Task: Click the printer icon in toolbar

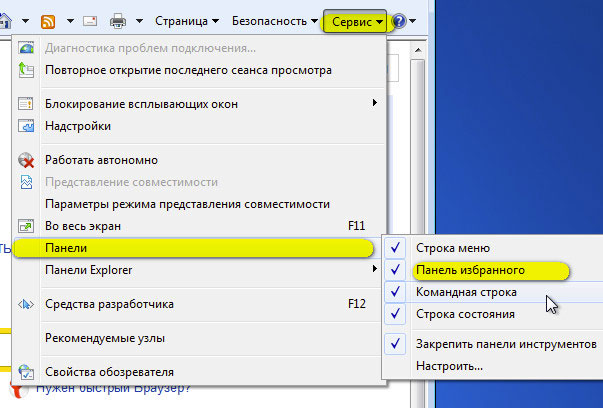Action: click(118, 20)
